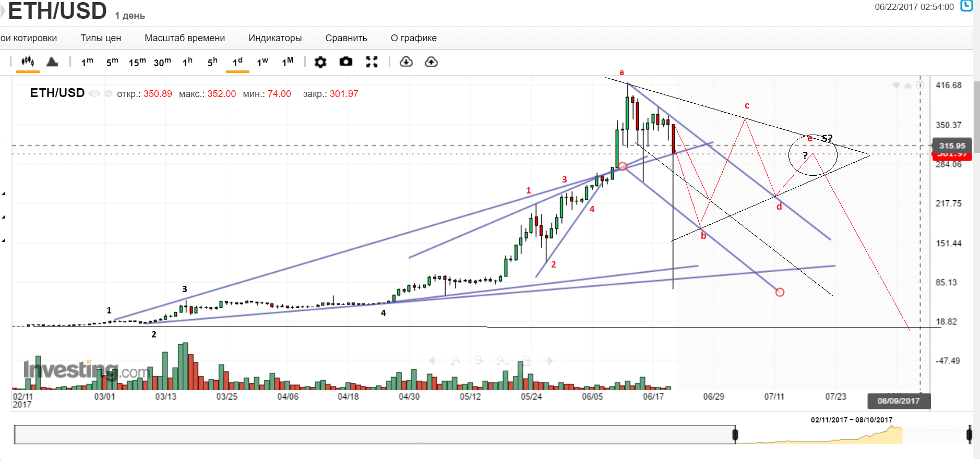Select the candlestick chart type icon

(x=28, y=62)
